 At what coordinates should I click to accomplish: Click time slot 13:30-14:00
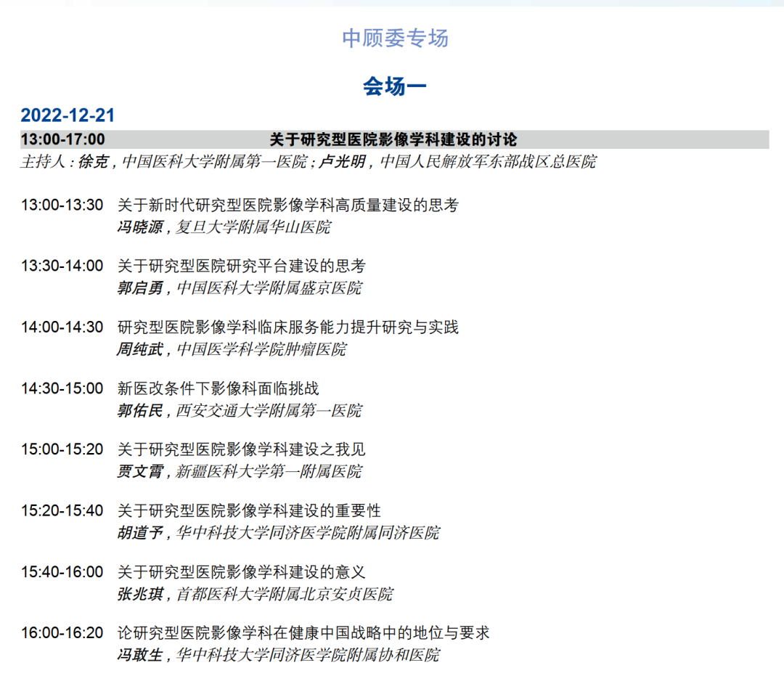click(62, 266)
